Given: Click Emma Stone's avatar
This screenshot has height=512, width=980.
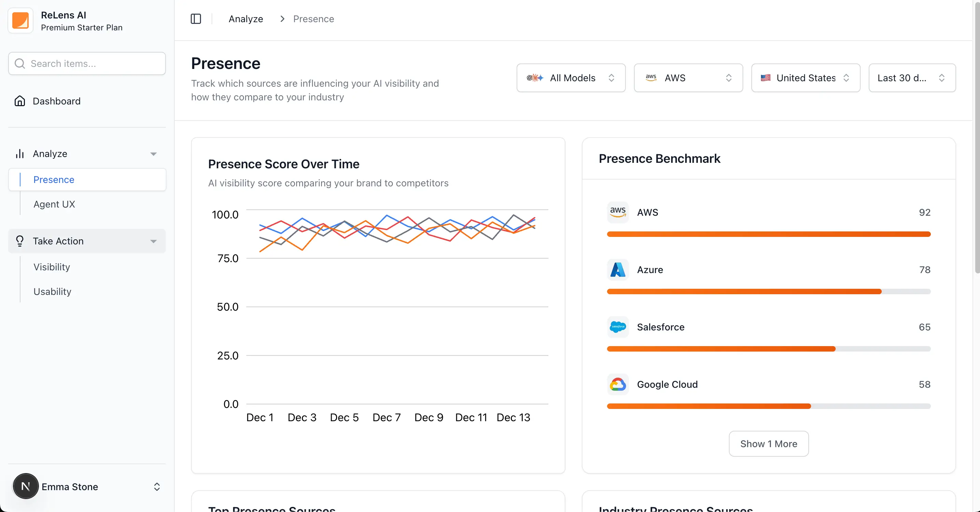Looking at the screenshot, I should pos(26,486).
